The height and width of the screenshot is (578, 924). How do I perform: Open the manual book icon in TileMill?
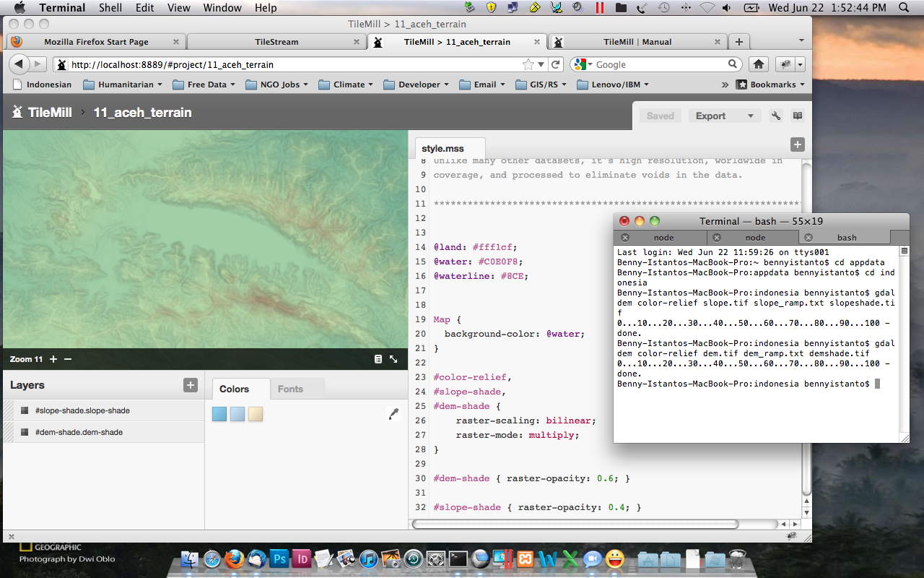(x=797, y=116)
